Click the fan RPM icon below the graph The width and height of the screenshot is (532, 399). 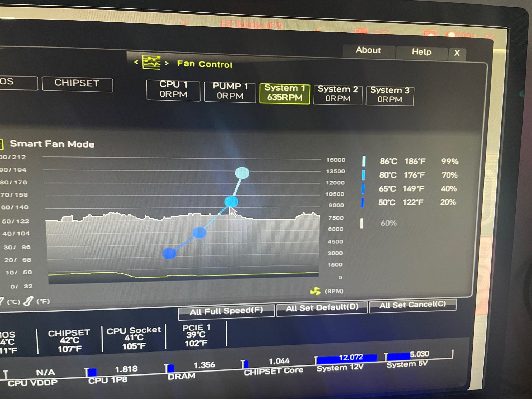pyautogui.click(x=315, y=291)
